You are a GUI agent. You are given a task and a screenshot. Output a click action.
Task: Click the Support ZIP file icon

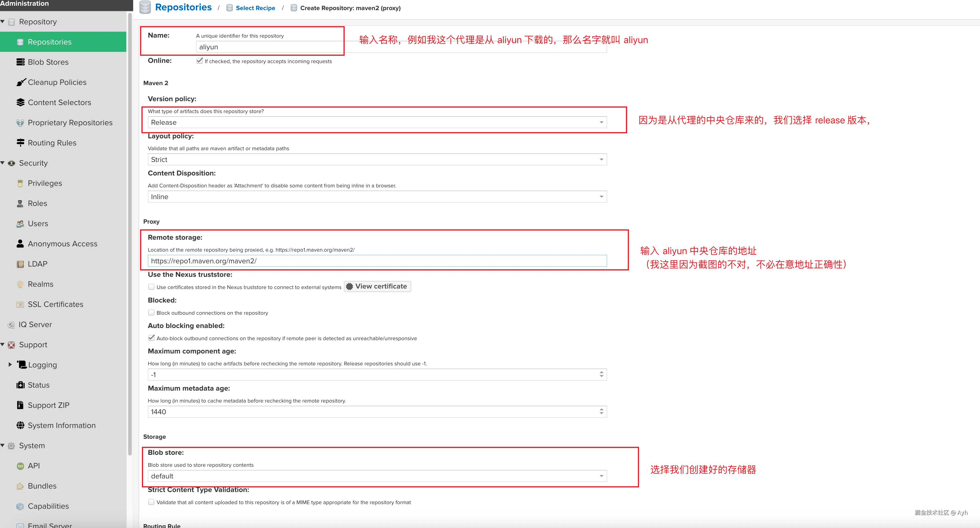20,405
